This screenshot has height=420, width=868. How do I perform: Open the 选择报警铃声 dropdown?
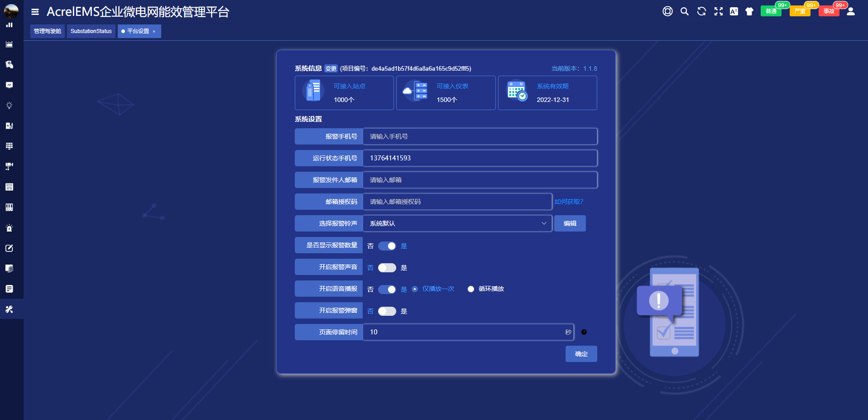click(x=457, y=223)
